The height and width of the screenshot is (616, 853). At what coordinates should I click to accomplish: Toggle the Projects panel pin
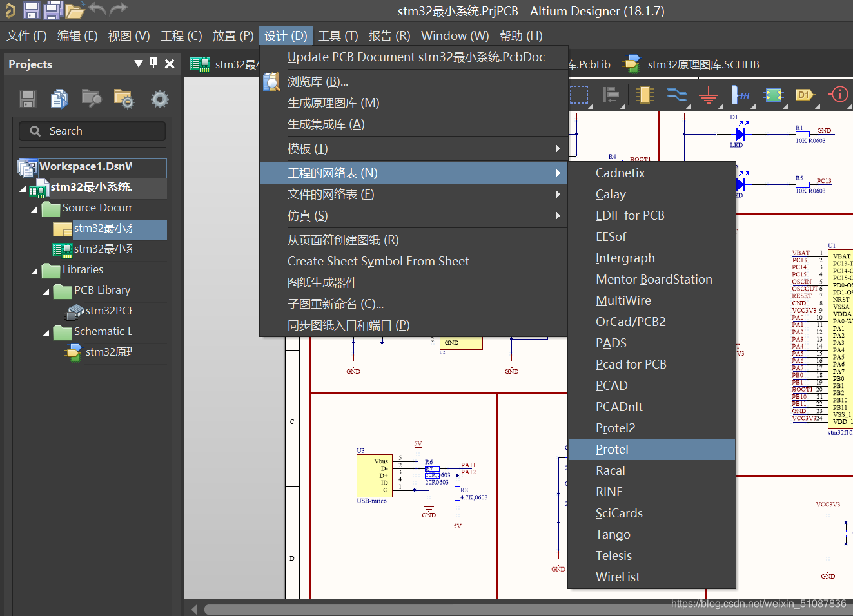pyautogui.click(x=153, y=63)
